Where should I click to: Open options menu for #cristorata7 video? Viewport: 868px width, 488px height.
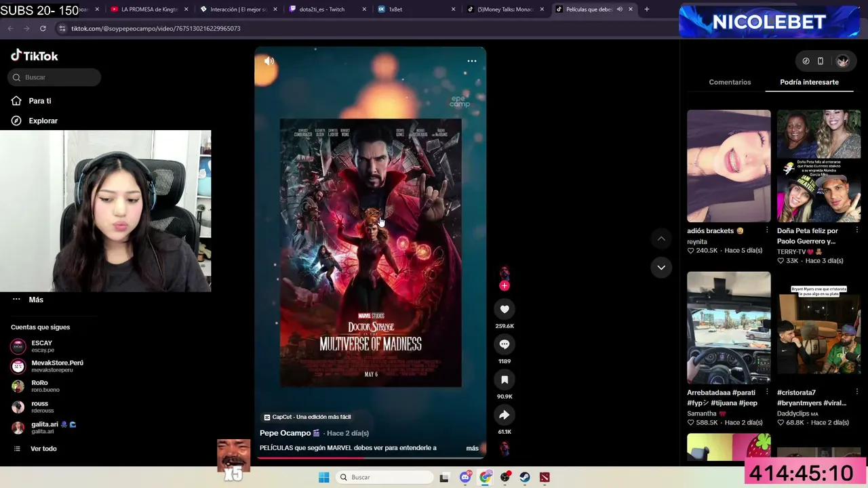(x=856, y=392)
